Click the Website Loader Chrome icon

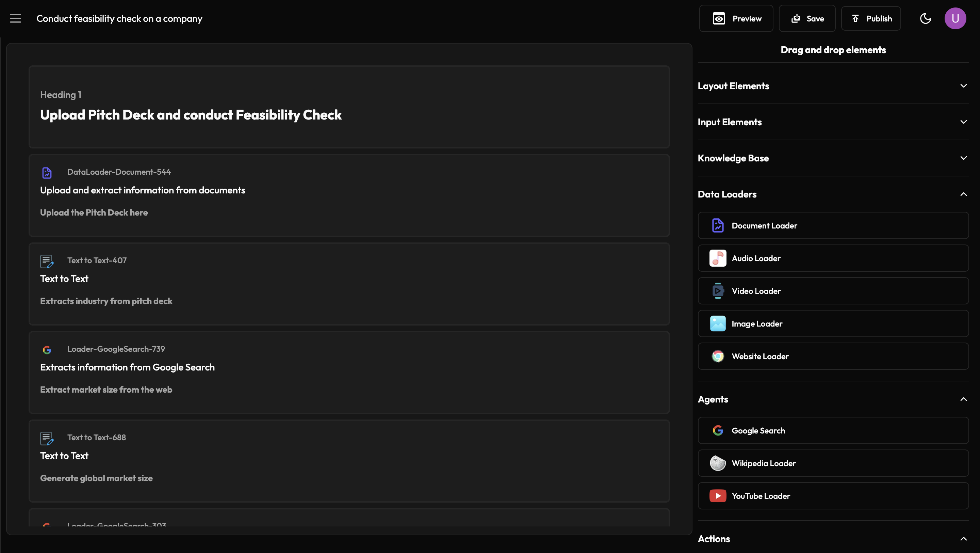pos(718,357)
